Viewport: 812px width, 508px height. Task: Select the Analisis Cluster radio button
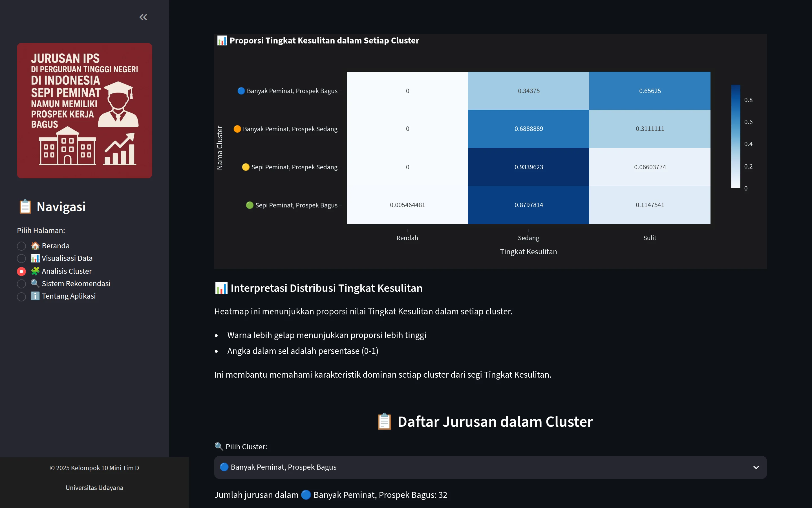21,271
